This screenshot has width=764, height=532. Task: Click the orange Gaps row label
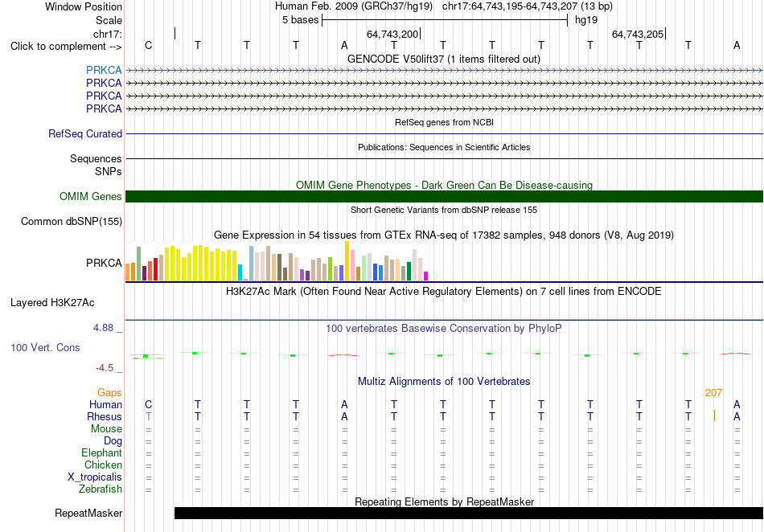point(109,392)
